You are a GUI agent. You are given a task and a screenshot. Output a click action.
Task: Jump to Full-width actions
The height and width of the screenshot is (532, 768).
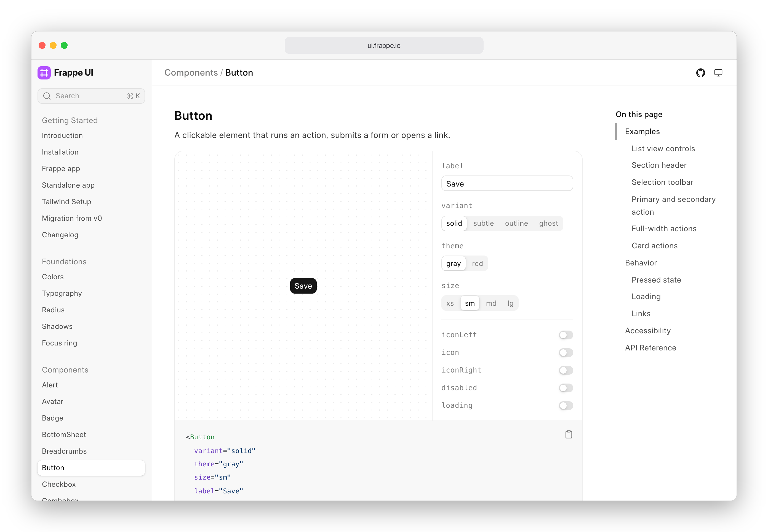click(664, 228)
